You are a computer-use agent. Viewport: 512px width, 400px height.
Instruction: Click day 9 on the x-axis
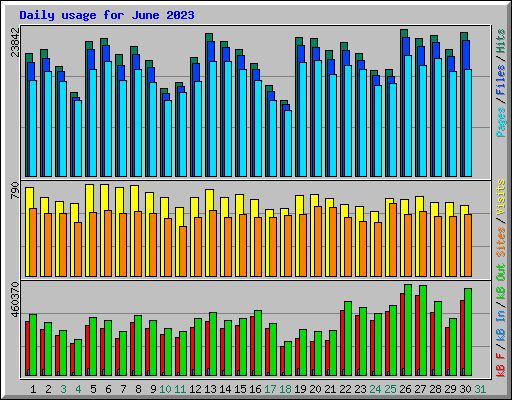coord(153,389)
